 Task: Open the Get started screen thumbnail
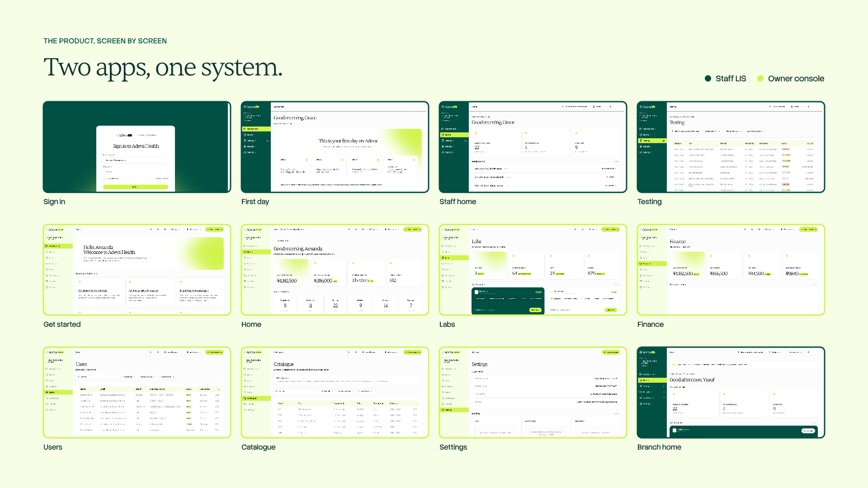click(x=137, y=270)
